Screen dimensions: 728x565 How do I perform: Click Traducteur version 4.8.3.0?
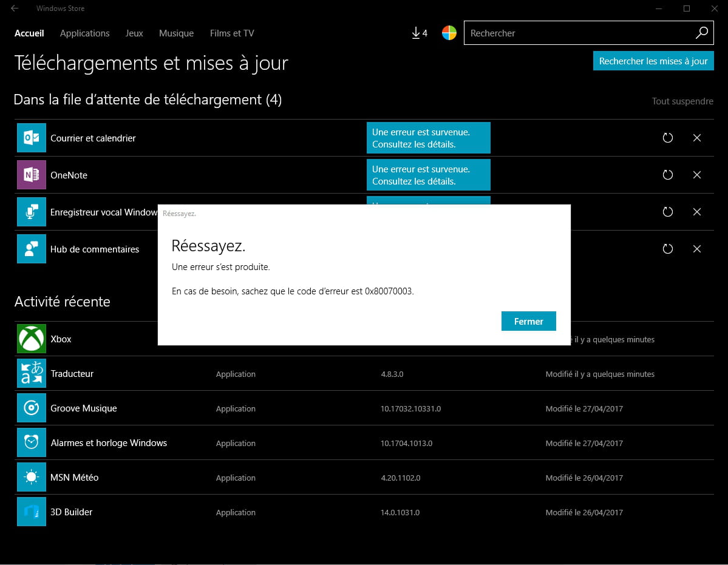(392, 374)
